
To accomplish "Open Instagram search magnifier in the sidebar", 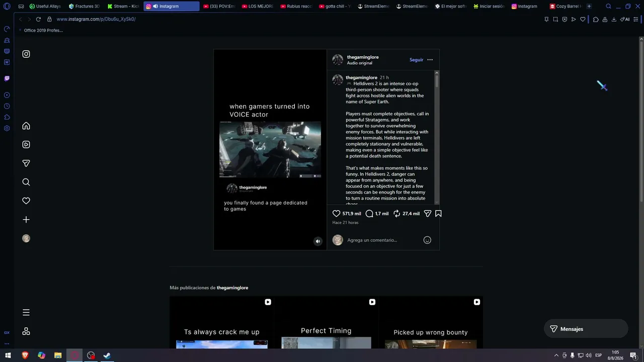I will pyautogui.click(x=26, y=182).
